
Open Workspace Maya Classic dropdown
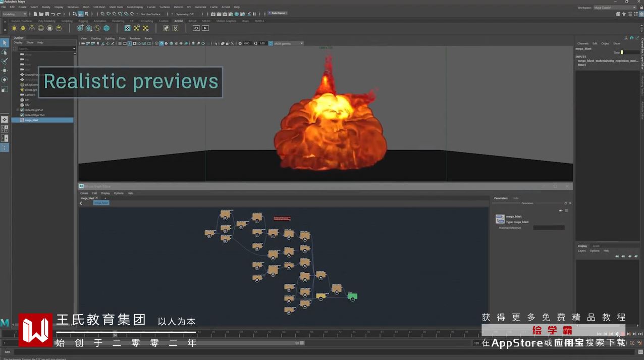pyautogui.click(x=615, y=8)
